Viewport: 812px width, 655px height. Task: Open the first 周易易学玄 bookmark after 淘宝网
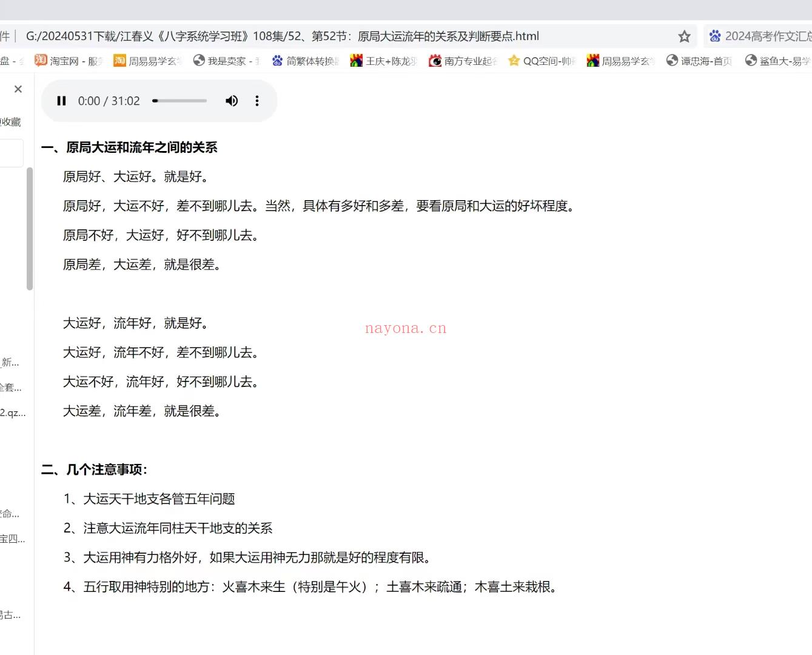pos(148,61)
